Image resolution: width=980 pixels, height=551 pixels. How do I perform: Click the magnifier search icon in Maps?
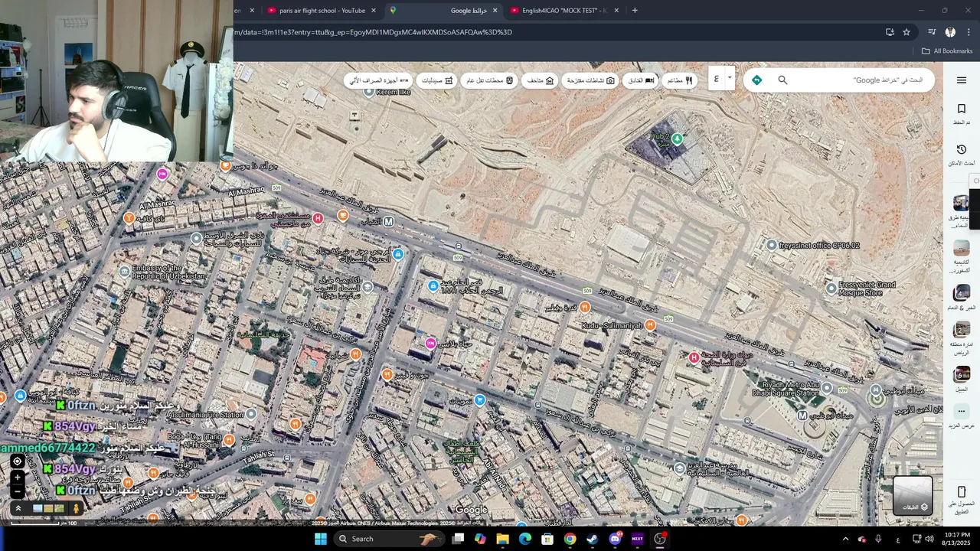(782, 80)
